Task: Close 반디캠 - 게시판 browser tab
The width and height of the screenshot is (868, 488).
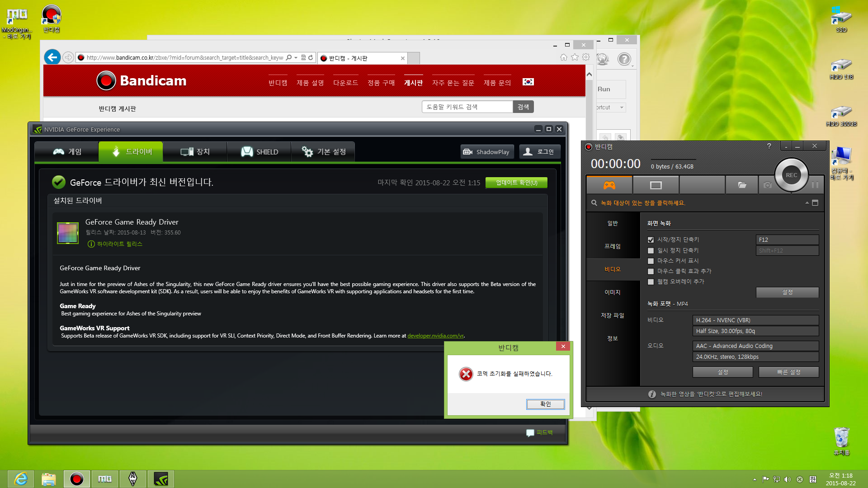Action: pos(402,58)
